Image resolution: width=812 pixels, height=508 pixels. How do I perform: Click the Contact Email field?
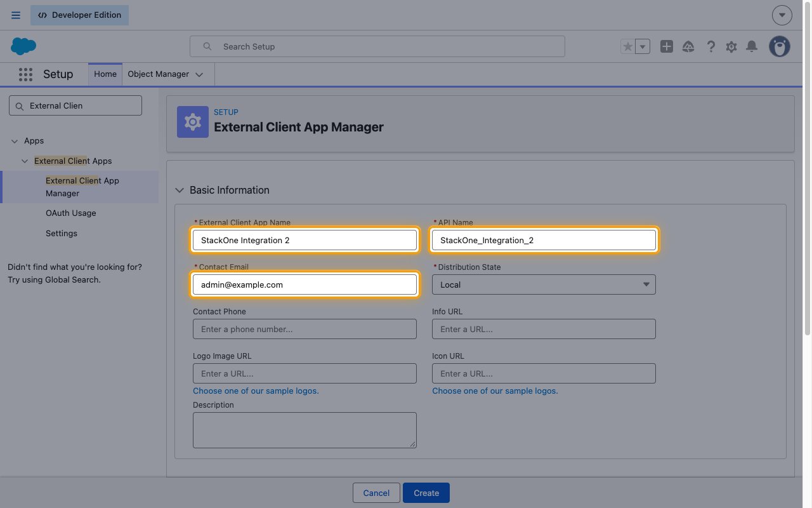pyautogui.click(x=305, y=284)
